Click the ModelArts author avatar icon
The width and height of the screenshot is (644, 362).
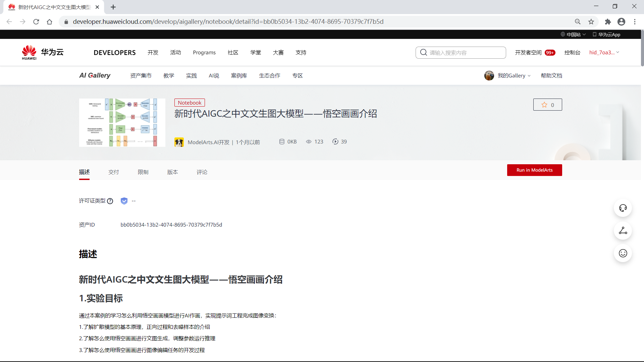(x=179, y=142)
